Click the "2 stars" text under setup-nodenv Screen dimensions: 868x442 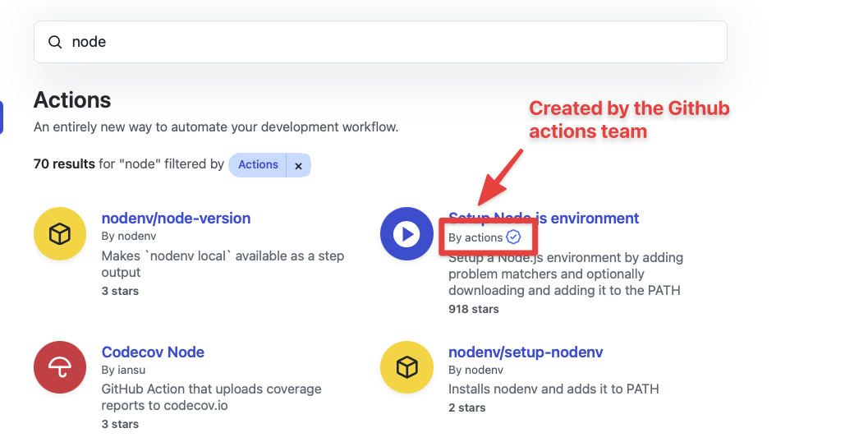466,407
